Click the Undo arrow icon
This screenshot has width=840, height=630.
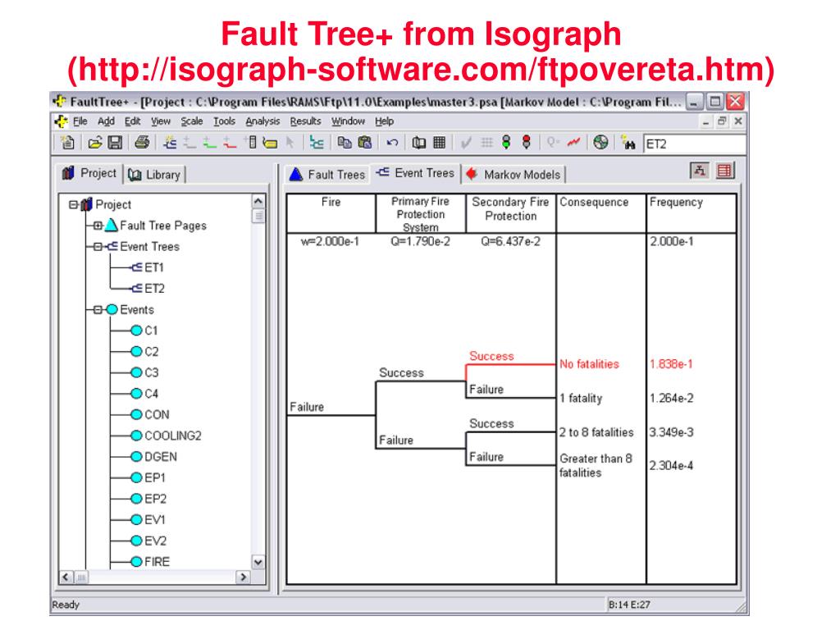coord(392,143)
